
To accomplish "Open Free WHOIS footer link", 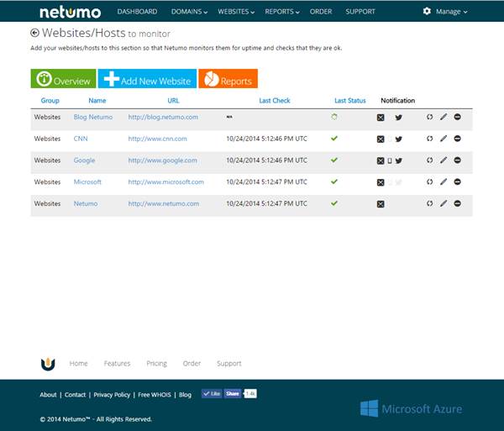I will 155,395.
